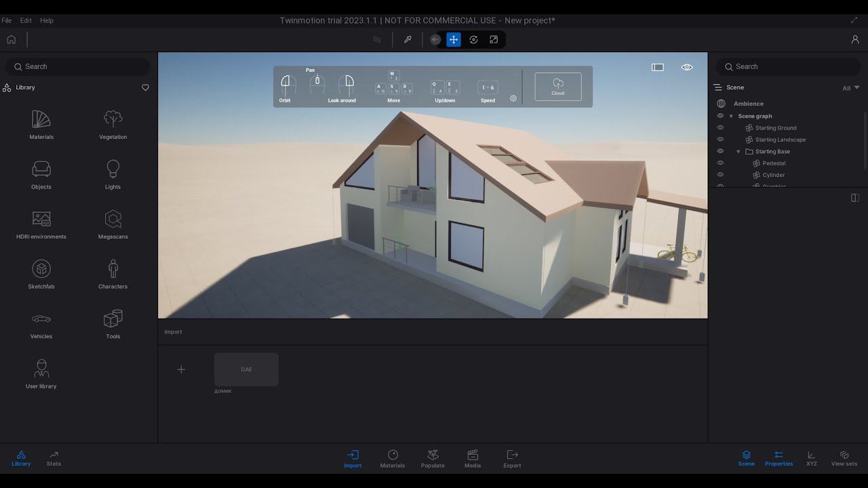The height and width of the screenshot is (488, 868).
Task: Open the File menu
Action: pos(7,20)
